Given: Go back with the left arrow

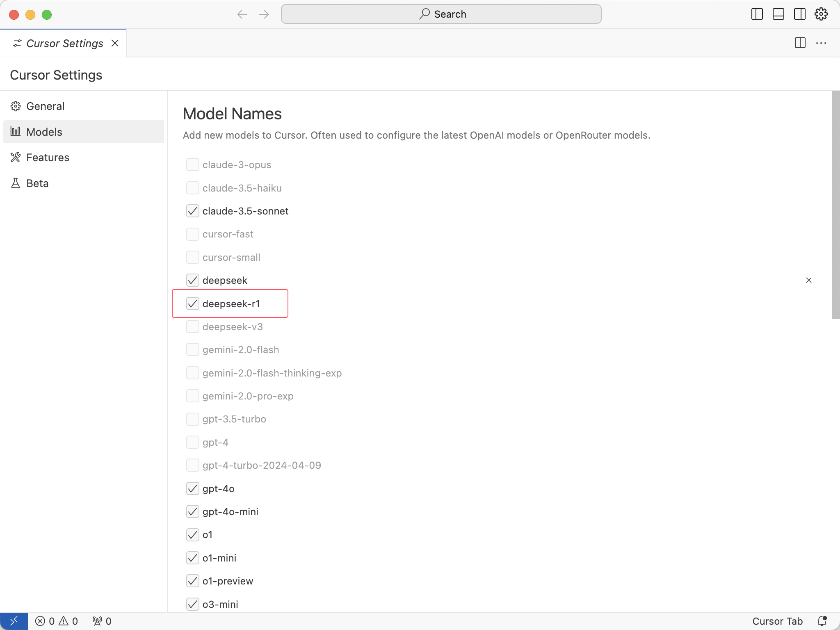Looking at the screenshot, I should click(x=242, y=14).
